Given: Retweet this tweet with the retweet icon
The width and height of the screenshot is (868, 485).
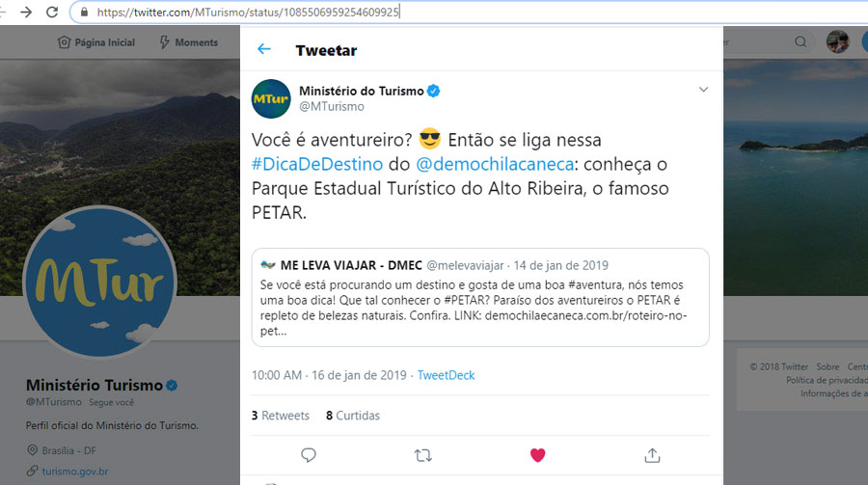Looking at the screenshot, I should tap(423, 455).
